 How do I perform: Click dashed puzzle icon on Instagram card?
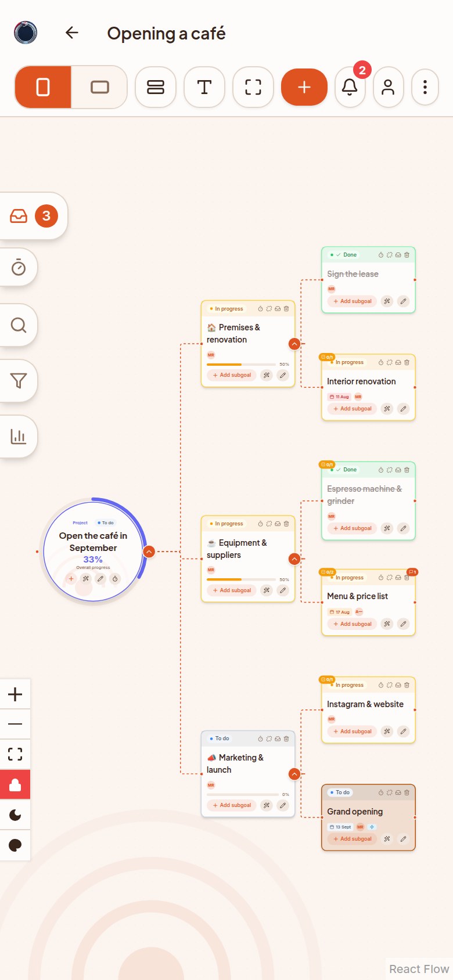click(x=390, y=685)
